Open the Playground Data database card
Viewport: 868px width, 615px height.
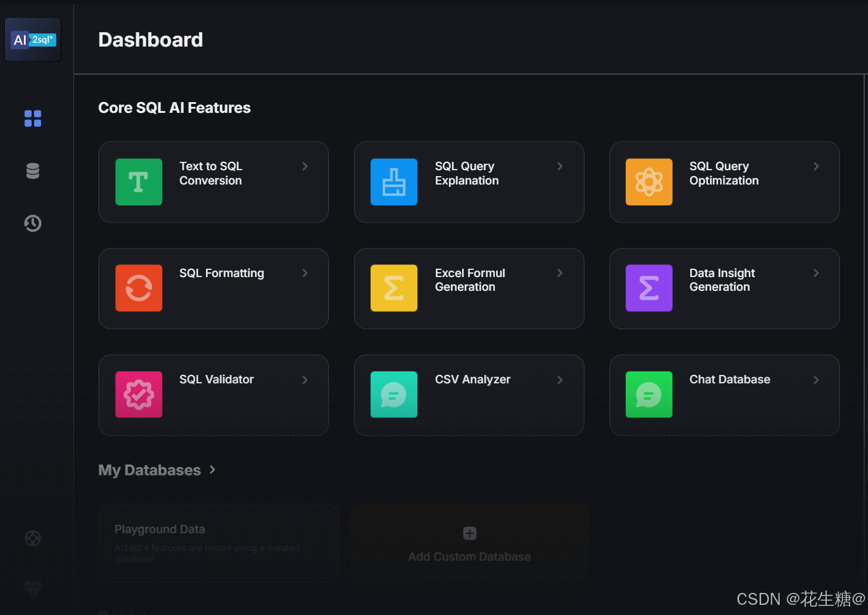(218, 543)
